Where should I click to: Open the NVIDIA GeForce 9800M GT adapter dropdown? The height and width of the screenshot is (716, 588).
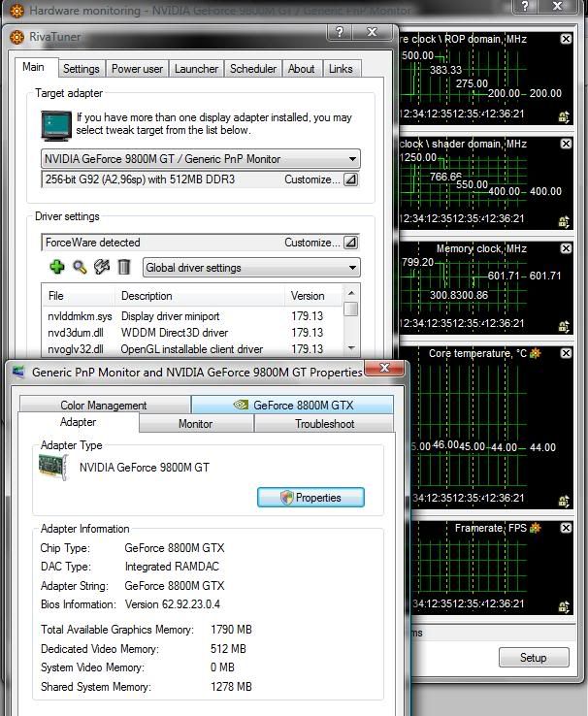tap(201, 159)
